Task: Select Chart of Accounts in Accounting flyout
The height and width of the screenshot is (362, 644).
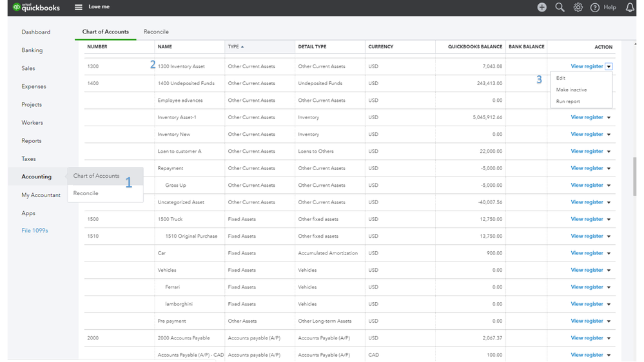Action: pyautogui.click(x=96, y=176)
